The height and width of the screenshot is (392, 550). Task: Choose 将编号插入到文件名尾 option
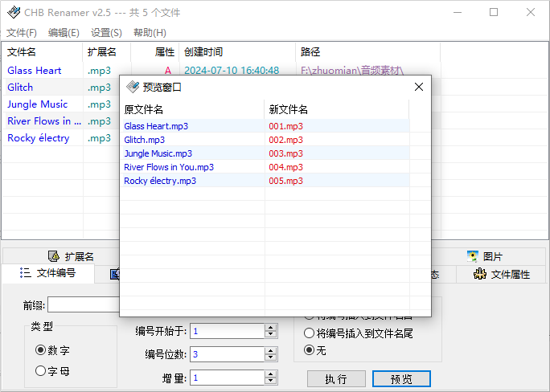click(309, 333)
